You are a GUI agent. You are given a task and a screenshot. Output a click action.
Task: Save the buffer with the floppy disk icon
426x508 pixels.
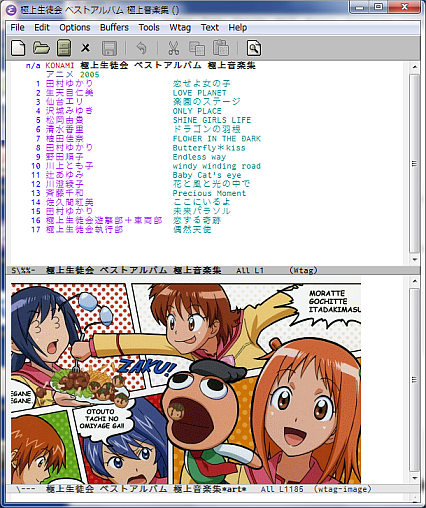[x=109, y=48]
